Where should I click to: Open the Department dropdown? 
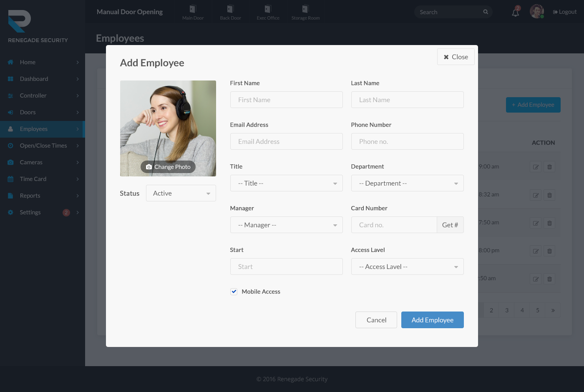click(407, 183)
